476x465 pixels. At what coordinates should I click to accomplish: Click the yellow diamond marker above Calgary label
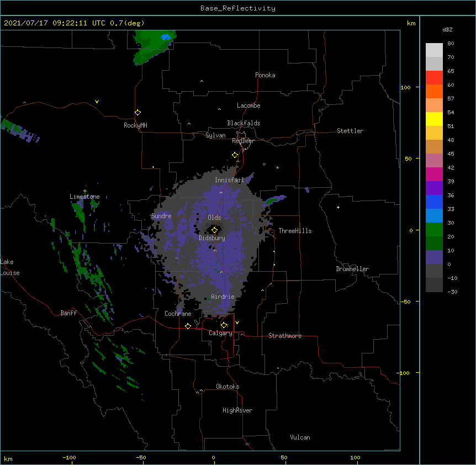[x=224, y=325]
